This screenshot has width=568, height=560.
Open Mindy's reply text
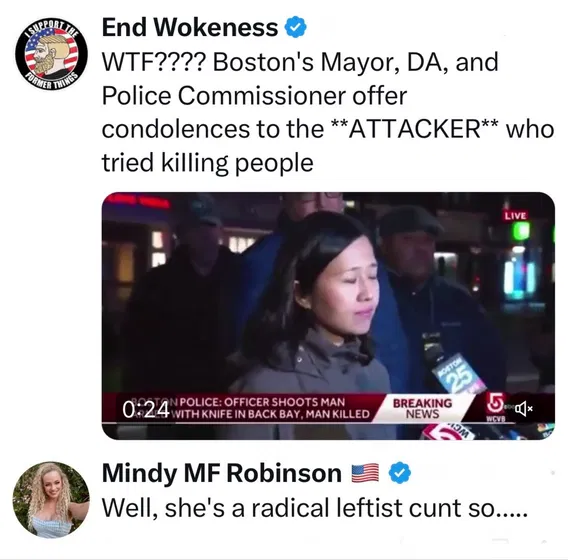coord(314,508)
